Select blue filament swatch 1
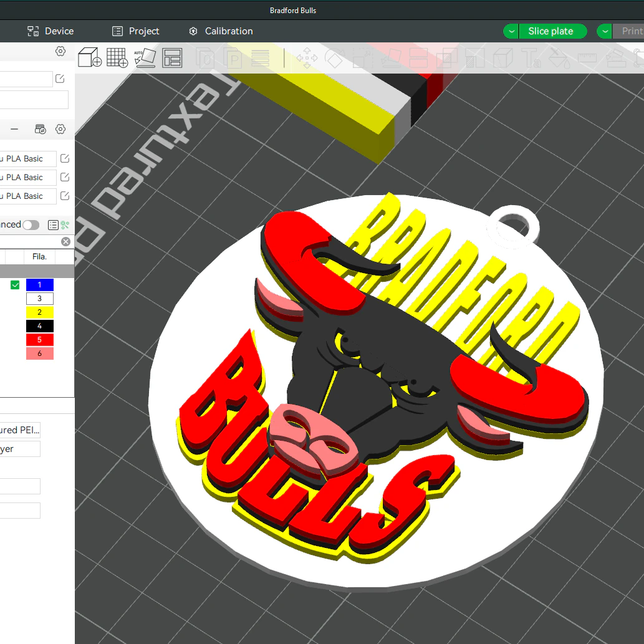This screenshot has width=644, height=644. [x=40, y=285]
